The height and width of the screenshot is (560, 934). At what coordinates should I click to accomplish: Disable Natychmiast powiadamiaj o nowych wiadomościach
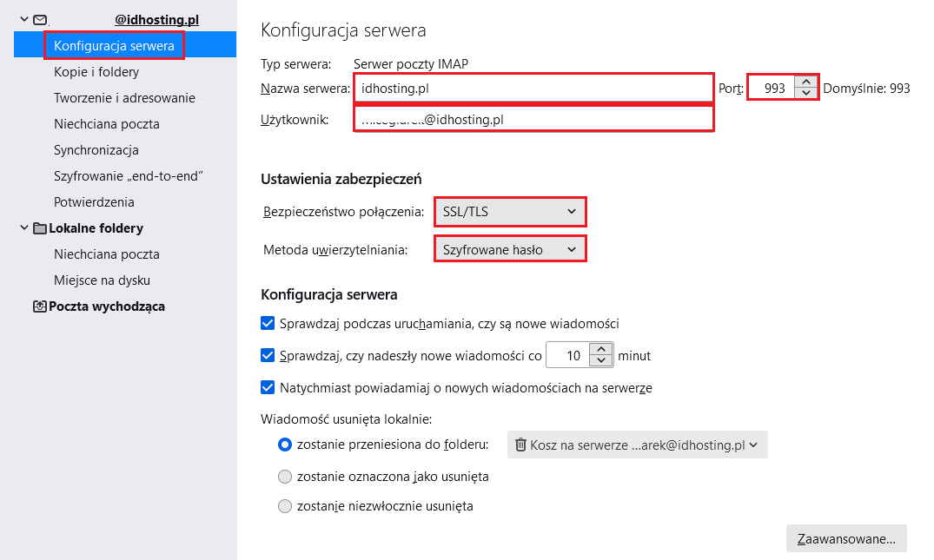pos(268,387)
